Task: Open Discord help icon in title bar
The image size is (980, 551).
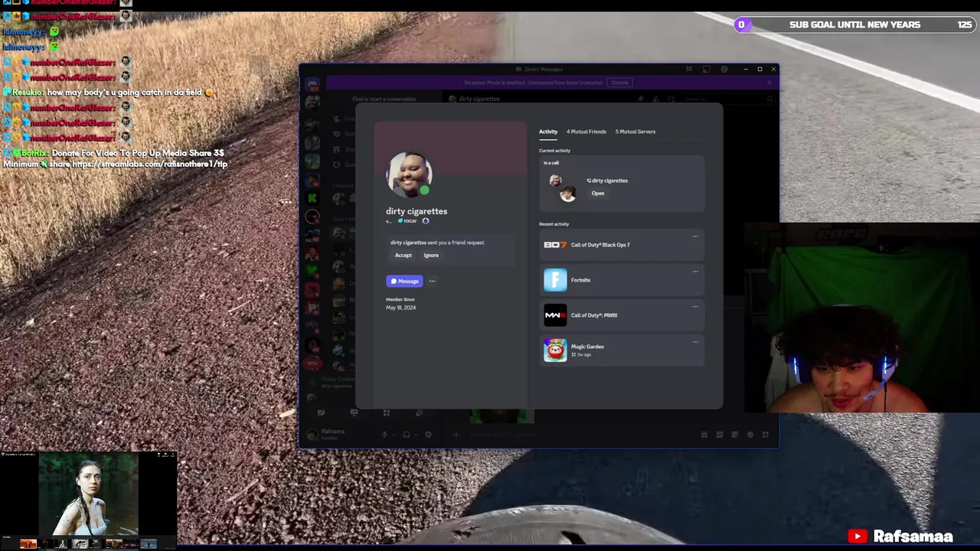Action: pyautogui.click(x=724, y=69)
